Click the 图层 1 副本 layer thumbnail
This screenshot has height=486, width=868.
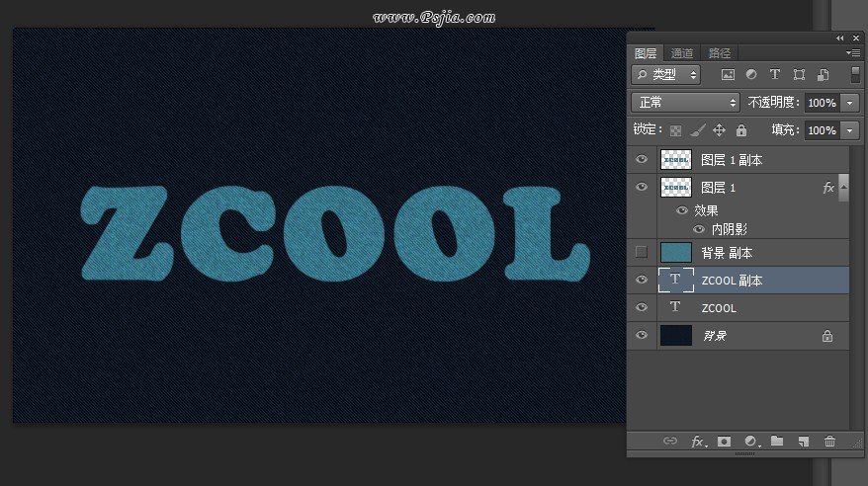pos(676,160)
